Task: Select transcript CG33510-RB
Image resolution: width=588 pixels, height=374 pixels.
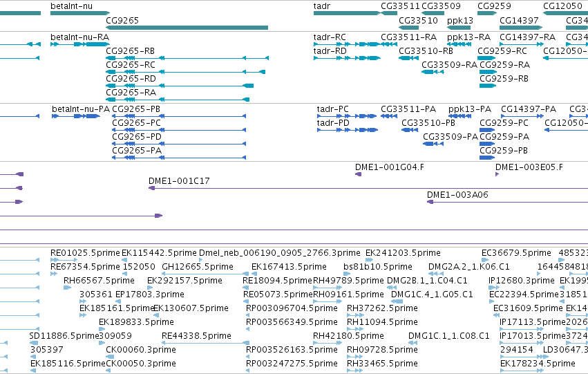Action: [409, 58]
